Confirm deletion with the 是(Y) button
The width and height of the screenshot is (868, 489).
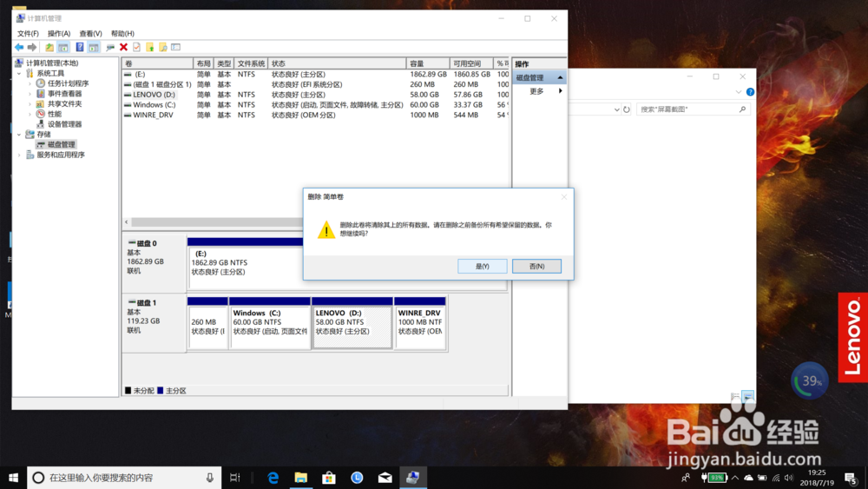[x=482, y=267]
